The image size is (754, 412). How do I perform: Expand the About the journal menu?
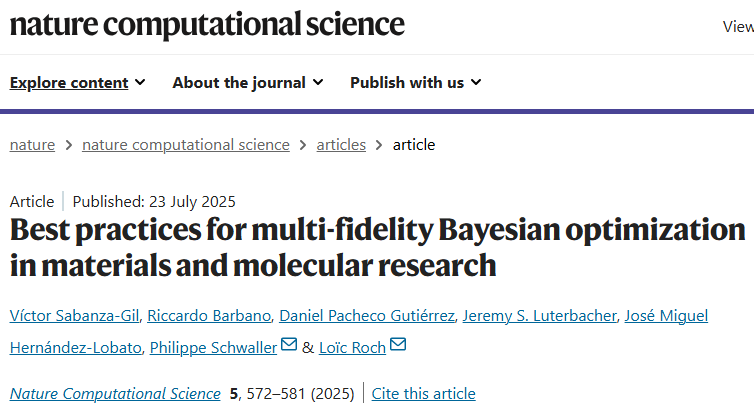pos(248,83)
